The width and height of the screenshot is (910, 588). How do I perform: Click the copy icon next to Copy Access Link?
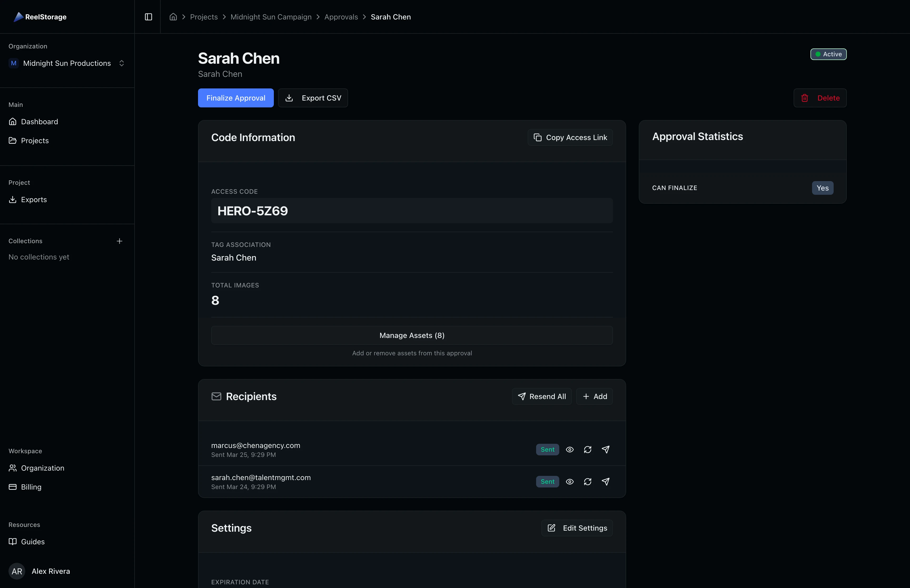click(x=538, y=137)
